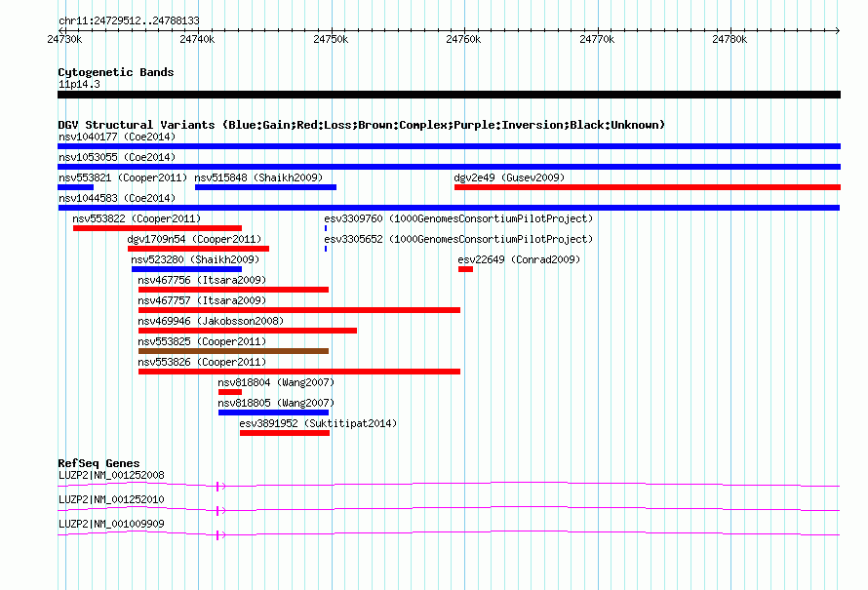
Task: Open esv22649 (Conrad2009) variant label
Action: click(519, 259)
